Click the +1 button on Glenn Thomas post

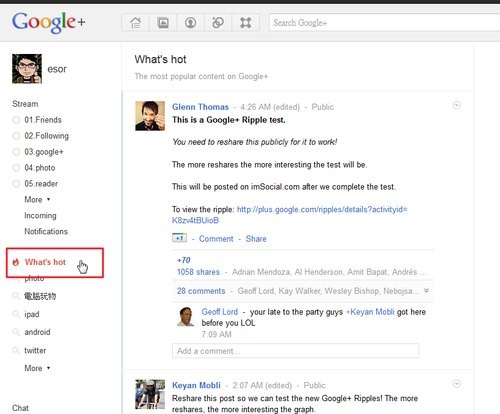click(179, 238)
